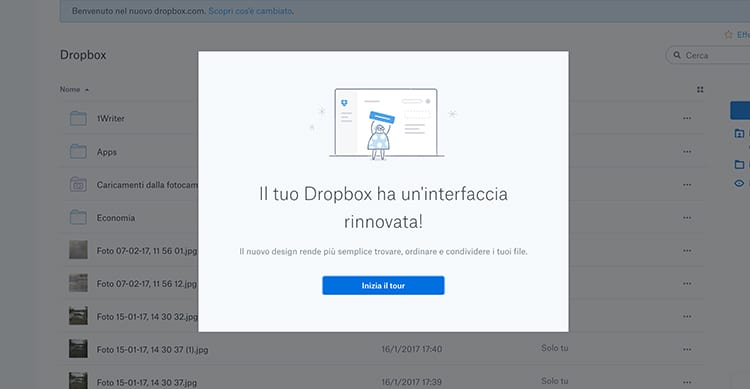Click the Economia folder name
Viewport: 750px width, 389px height.
click(116, 218)
